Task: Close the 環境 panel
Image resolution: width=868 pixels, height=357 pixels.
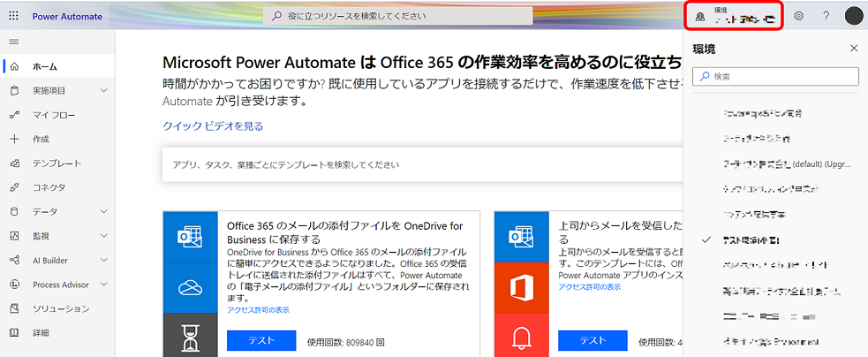Action: 854,49
